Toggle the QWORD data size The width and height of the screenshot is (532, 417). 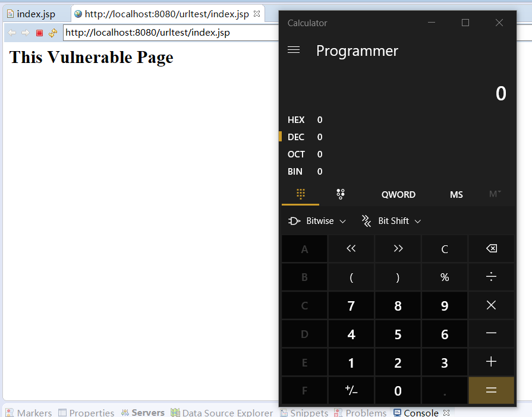[398, 195]
